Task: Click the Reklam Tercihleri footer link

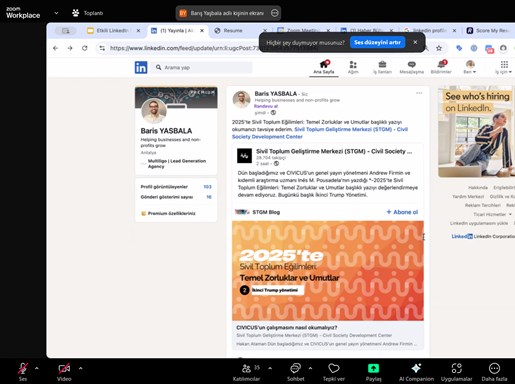Action: pyautogui.click(x=483, y=205)
